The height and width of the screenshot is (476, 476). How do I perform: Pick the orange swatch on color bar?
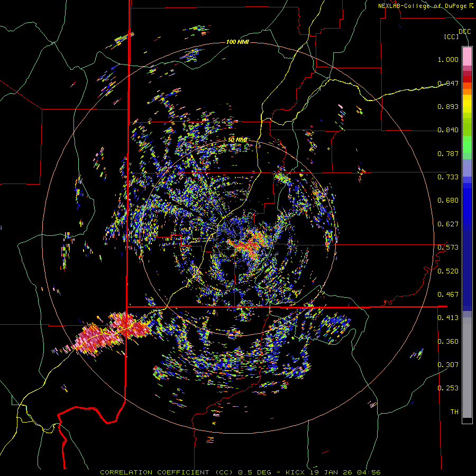click(467, 91)
